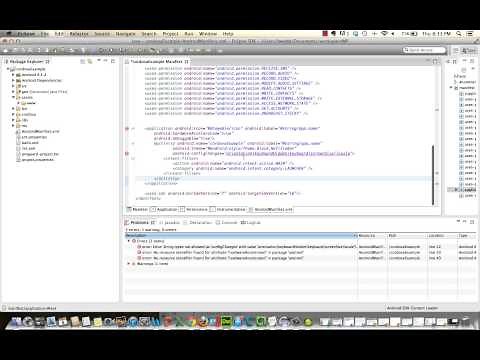Maximize the Package Explorer view

[113, 61]
